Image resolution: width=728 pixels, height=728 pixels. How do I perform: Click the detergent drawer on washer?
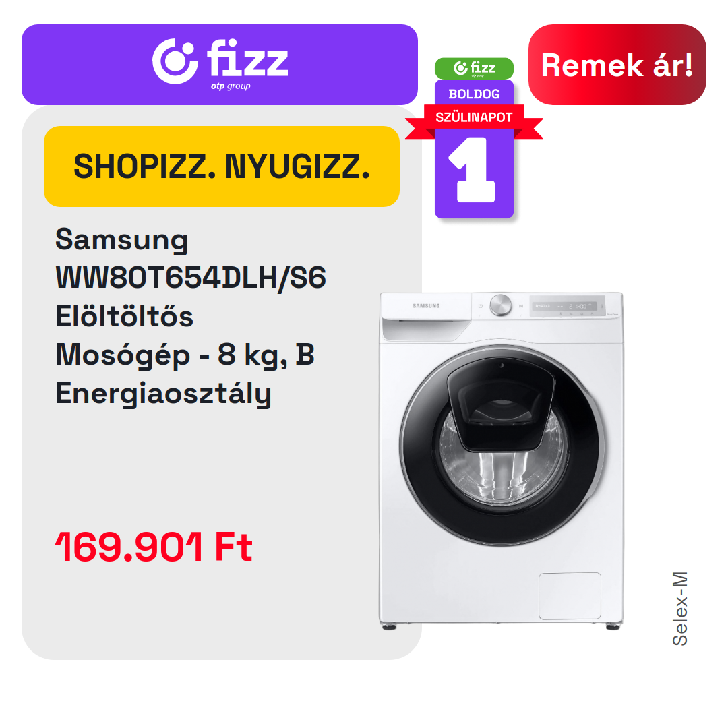click(426, 330)
